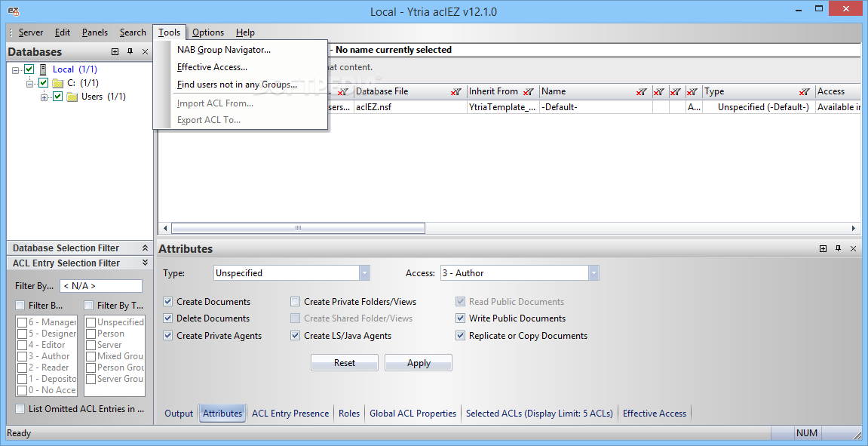
Task: Open the Effective Access bottom tab
Action: (x=655, y=414)
